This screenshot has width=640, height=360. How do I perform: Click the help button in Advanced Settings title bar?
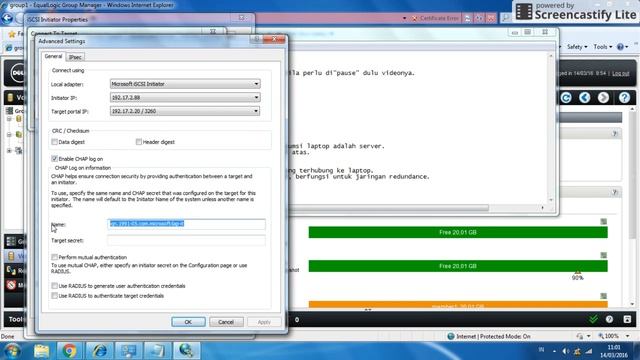coord(257,39)
